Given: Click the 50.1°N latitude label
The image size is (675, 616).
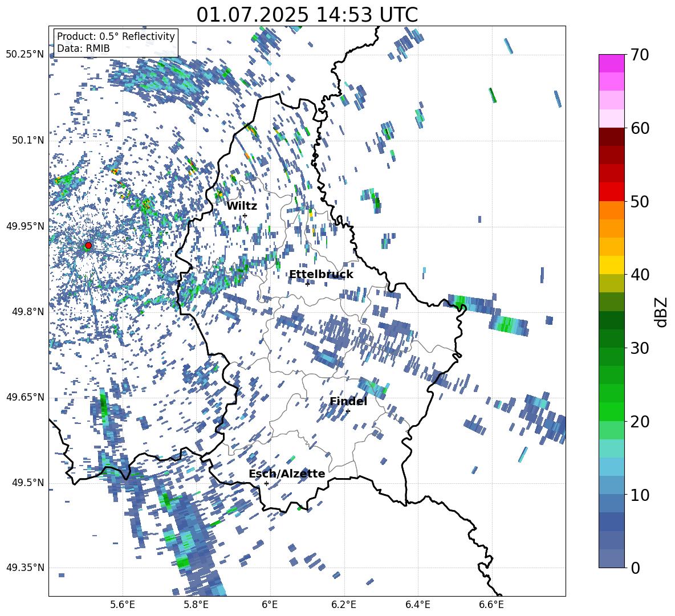Looking at the screenshot, I should pos(28,140).
